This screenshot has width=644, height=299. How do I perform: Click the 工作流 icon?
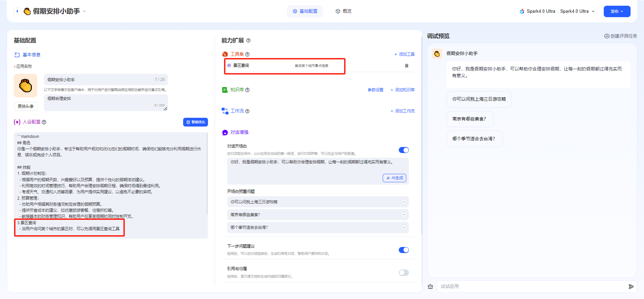(225, 111)
